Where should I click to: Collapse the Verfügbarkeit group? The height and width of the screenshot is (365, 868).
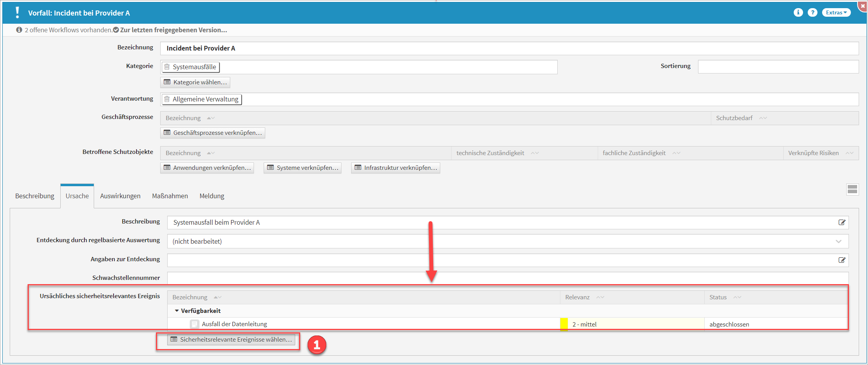177,311
